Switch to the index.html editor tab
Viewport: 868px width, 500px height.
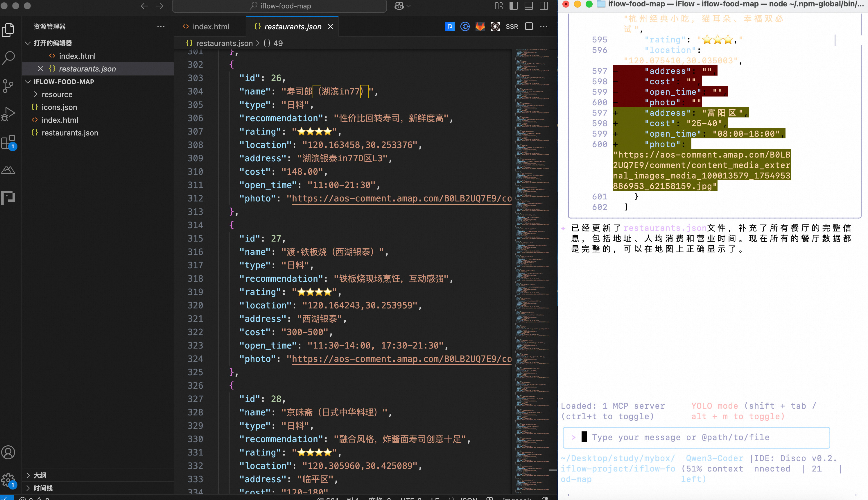point(210,26)
